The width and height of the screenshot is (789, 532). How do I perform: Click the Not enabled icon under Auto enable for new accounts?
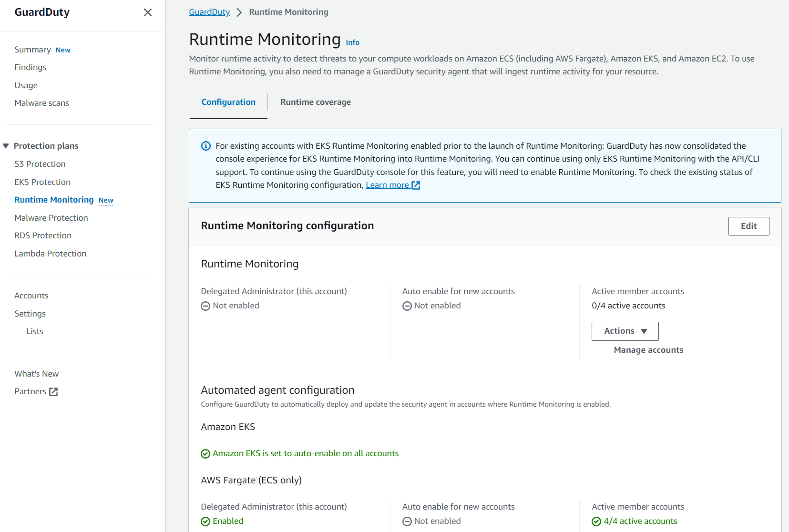coord(407,306)
